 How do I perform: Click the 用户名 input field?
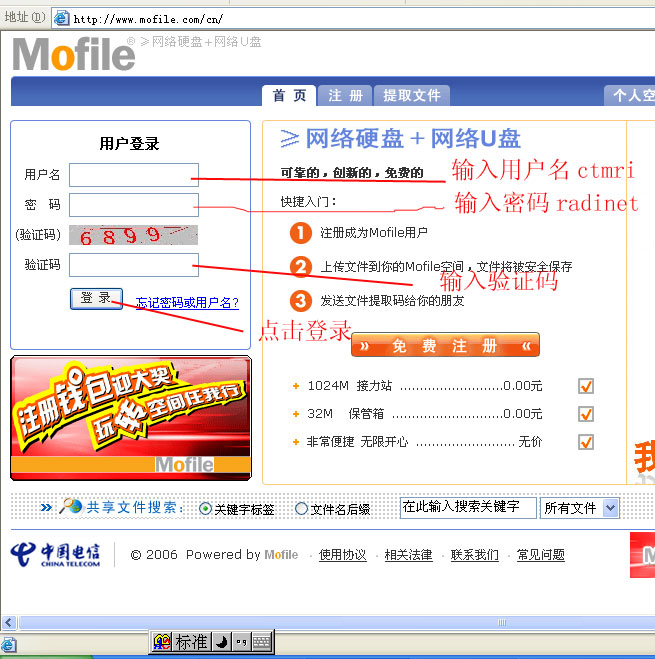134,175
